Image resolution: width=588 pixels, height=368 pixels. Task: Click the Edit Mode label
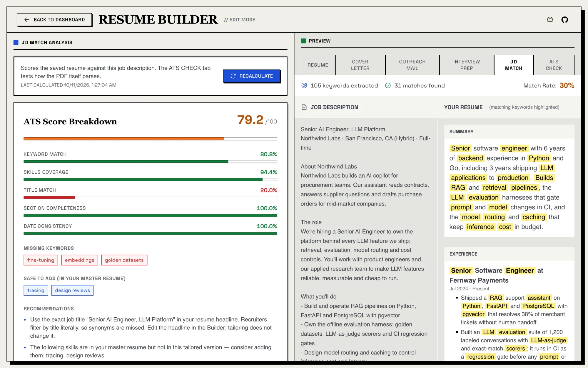240,20
